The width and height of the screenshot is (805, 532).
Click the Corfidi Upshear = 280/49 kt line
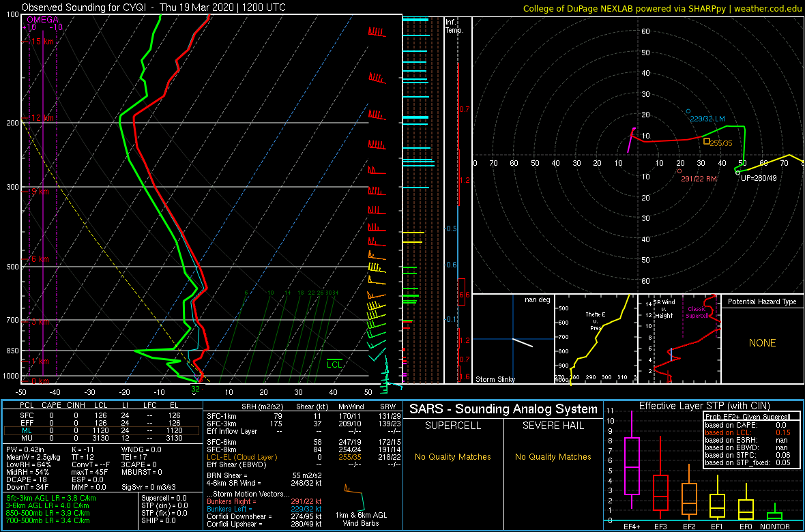click(264, 524)
